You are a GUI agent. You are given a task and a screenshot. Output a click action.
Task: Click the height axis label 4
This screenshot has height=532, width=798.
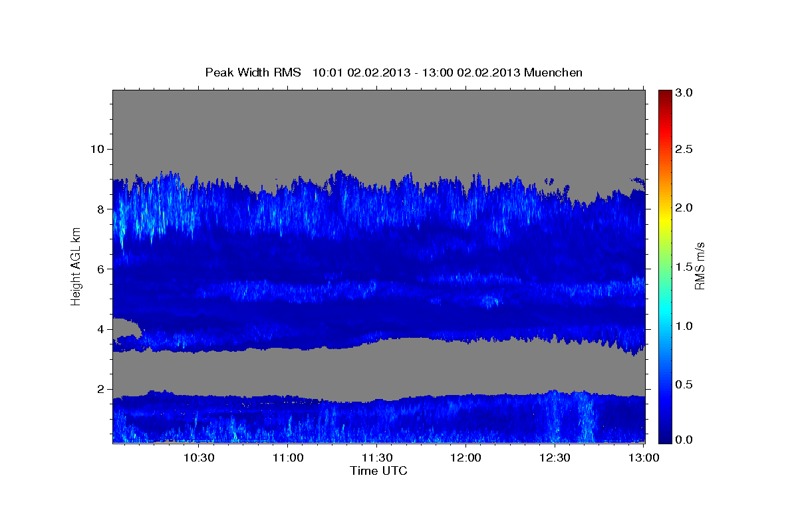coord(101,329)
